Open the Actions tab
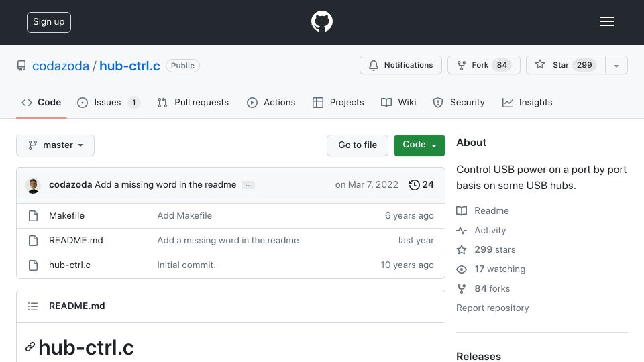The image size is (644, 362). click(271, 102)
